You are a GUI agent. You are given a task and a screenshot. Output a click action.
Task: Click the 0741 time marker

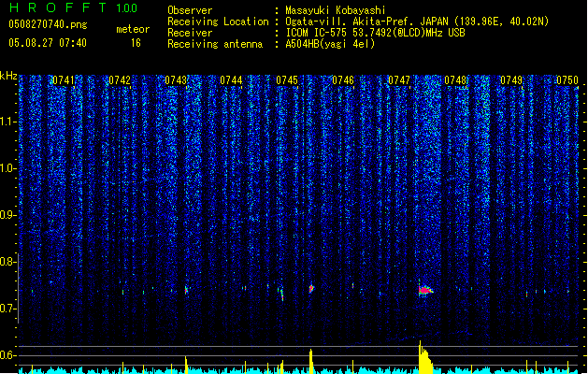[x=64, y=80]
